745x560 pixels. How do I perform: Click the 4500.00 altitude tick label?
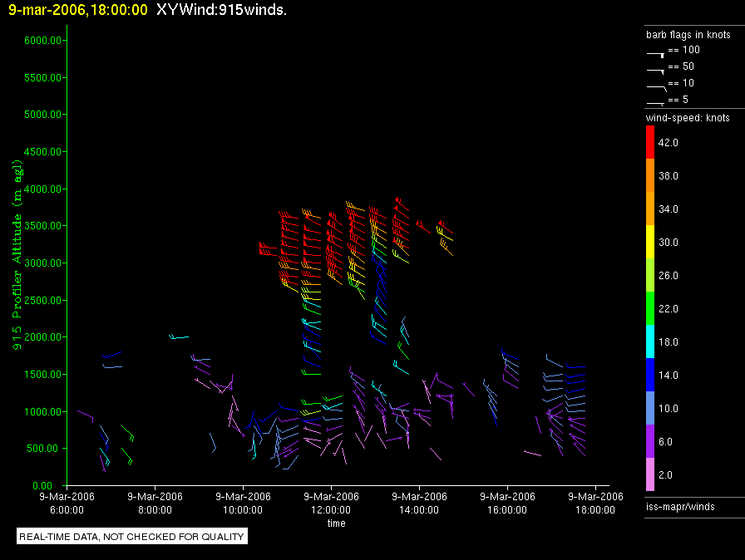pos(42,152)
